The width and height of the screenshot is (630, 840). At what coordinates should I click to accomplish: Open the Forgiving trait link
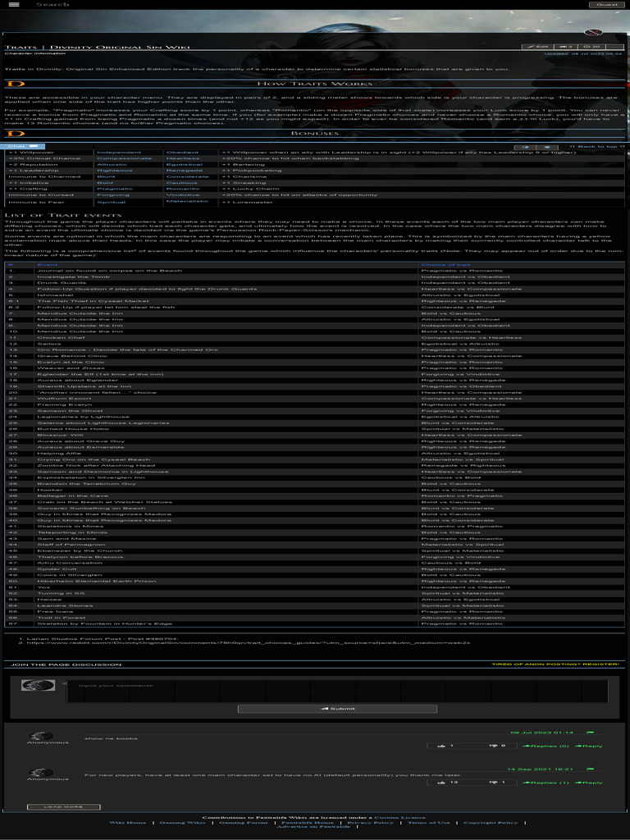[113, 195]
